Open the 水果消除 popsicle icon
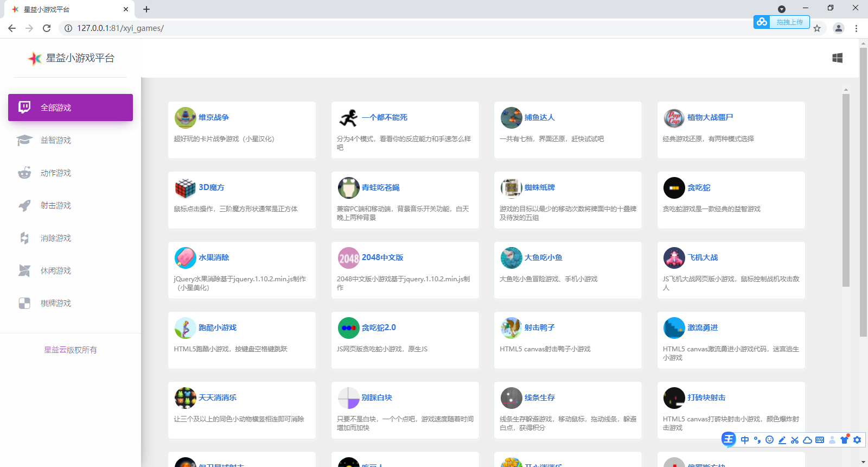This screenshot has width=868, height=467. pos(186,258)
